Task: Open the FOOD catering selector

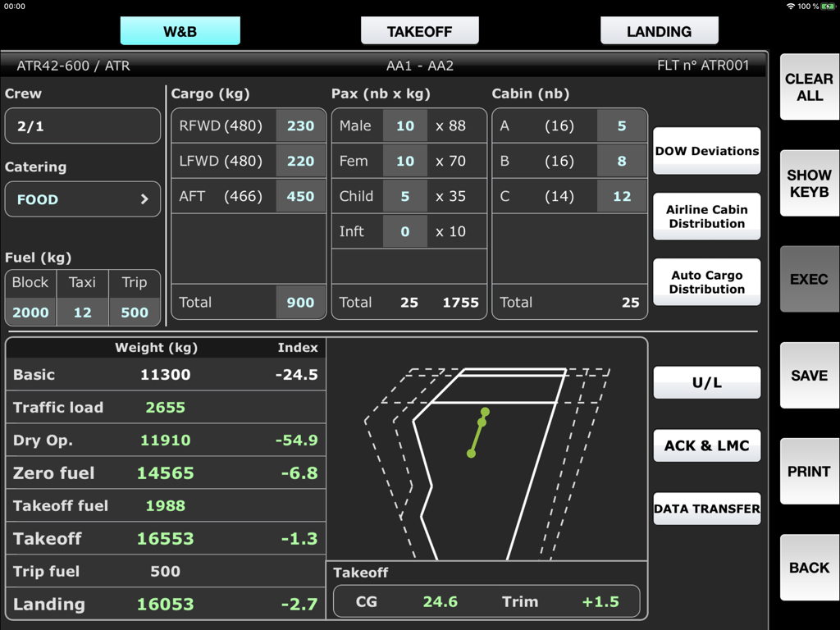Action: pyautogui.click(x=82, y=199)
